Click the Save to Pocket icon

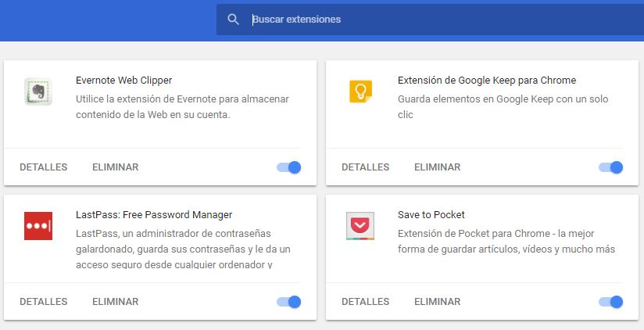coord(360,227)
